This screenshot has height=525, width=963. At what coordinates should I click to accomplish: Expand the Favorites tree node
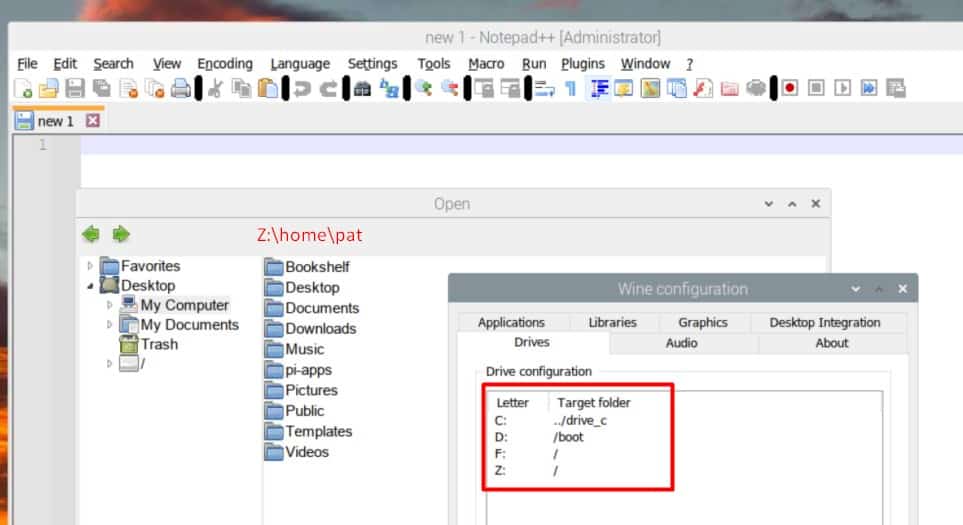[90, 266]
